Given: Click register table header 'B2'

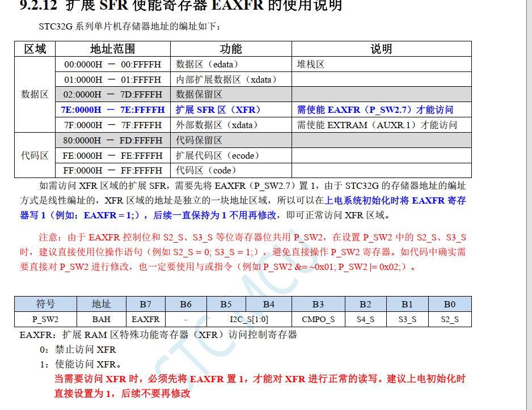Looking at the screenshot, I should 365,304.
